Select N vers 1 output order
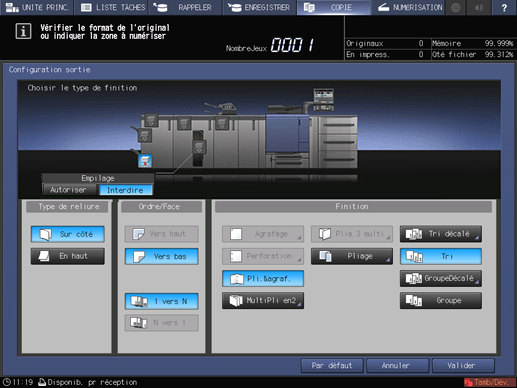517x388 pixels. coord(162,323)
